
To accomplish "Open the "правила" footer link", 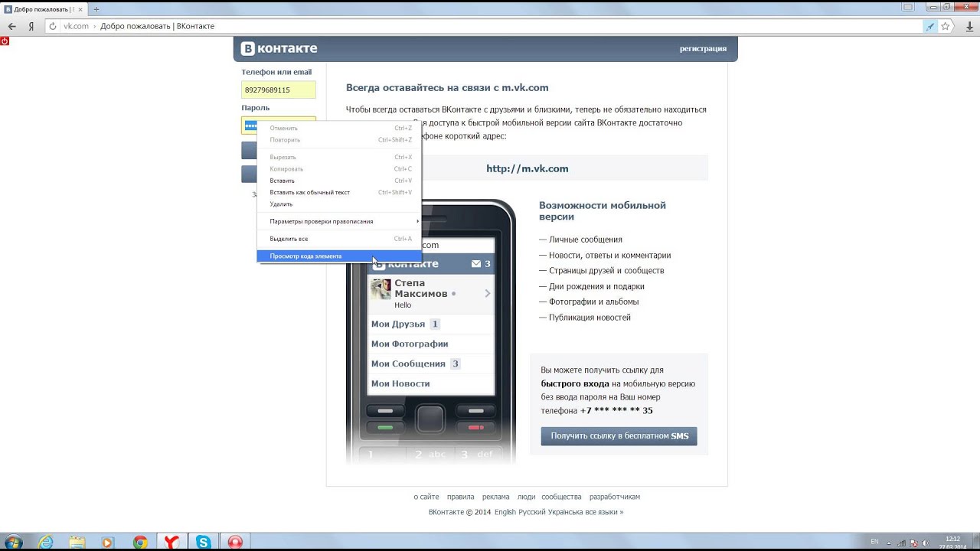I will [461, 497].
